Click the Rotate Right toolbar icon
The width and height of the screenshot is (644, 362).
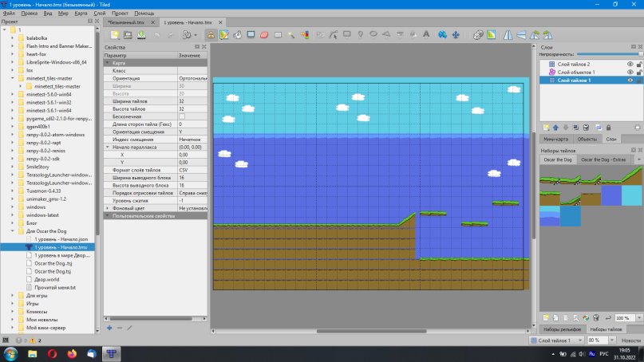pos(548,35)
